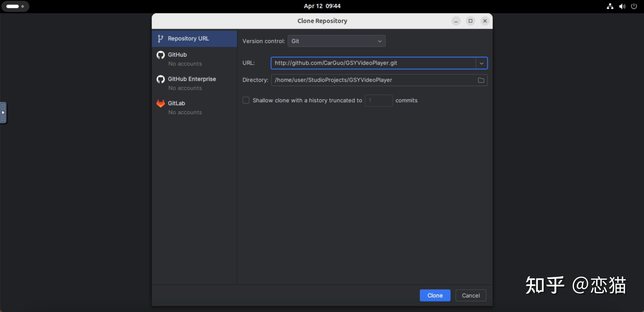Open the Version control Git dropdown

point(336,41)
